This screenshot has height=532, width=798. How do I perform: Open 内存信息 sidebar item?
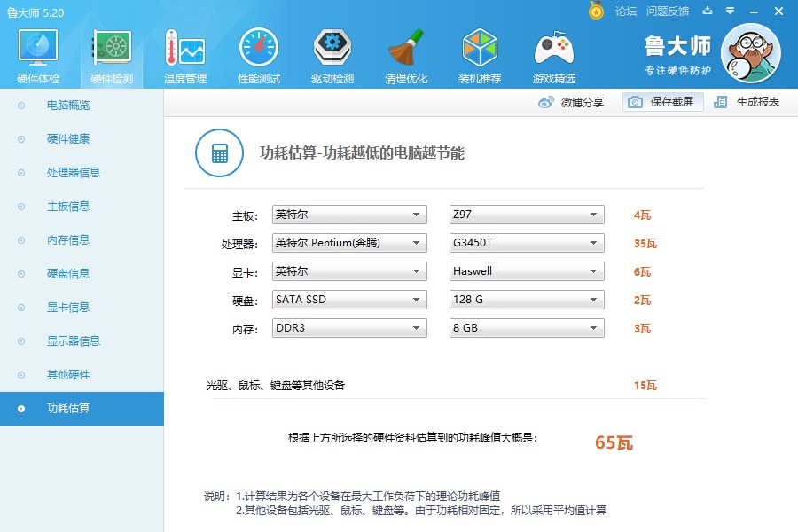[68, 239]
